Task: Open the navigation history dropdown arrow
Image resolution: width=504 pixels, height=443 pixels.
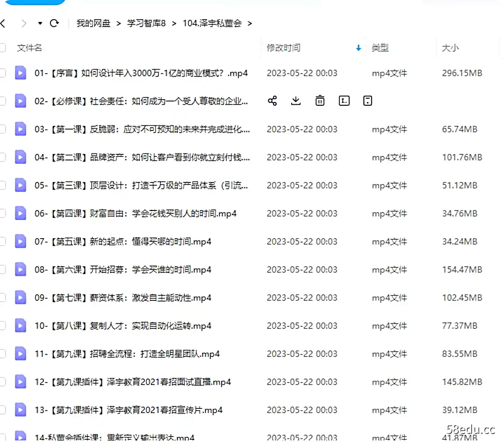Action: [39, 23]
